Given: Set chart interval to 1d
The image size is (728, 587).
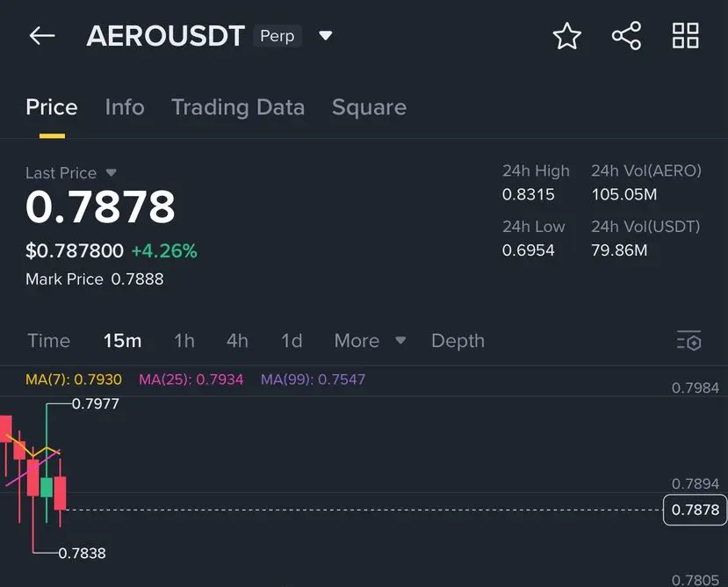Looking at the screenshot, I should tap(292, 341).
